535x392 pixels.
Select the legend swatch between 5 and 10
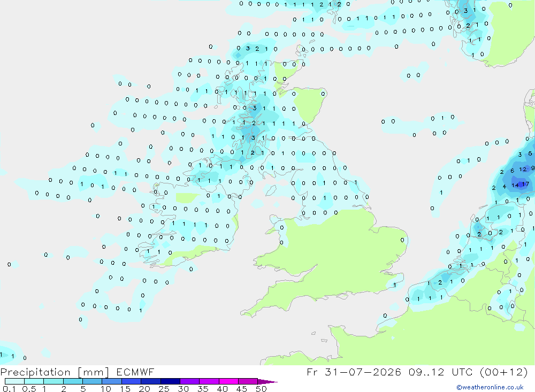[x=92, y=381]
